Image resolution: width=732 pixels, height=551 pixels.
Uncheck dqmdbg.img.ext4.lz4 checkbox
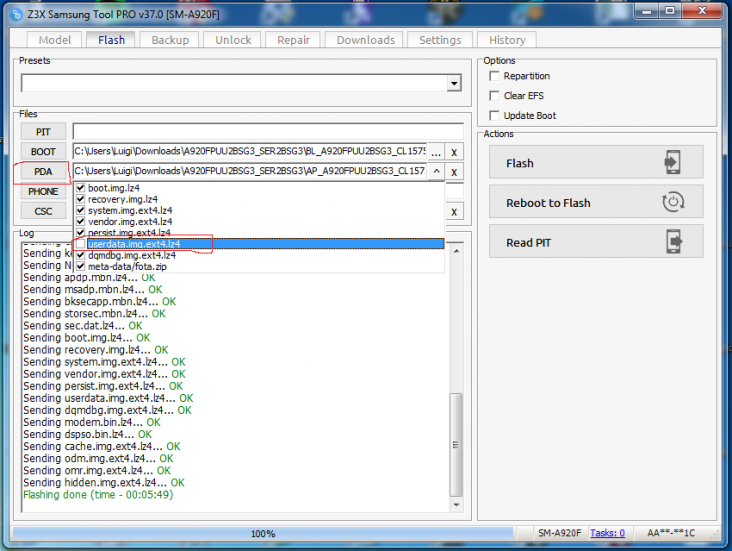point(81,255)
